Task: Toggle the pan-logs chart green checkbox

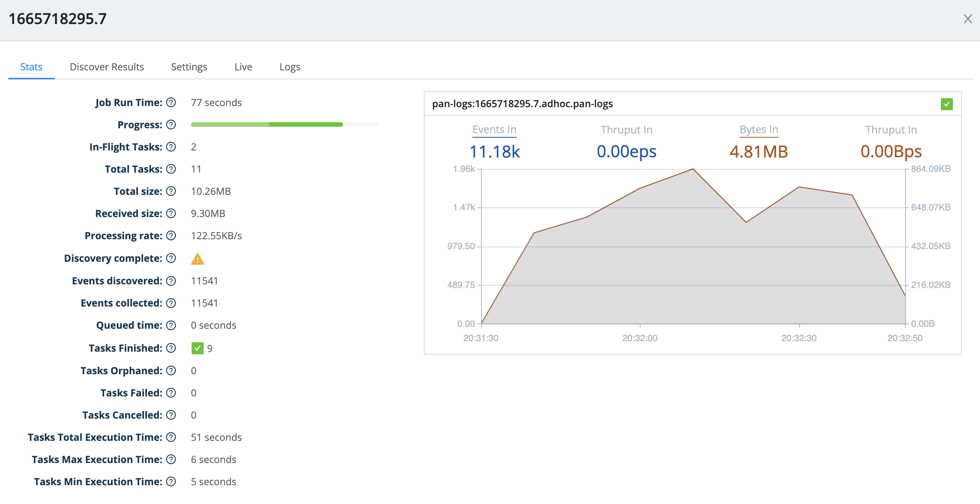Action: pos(947,104)
